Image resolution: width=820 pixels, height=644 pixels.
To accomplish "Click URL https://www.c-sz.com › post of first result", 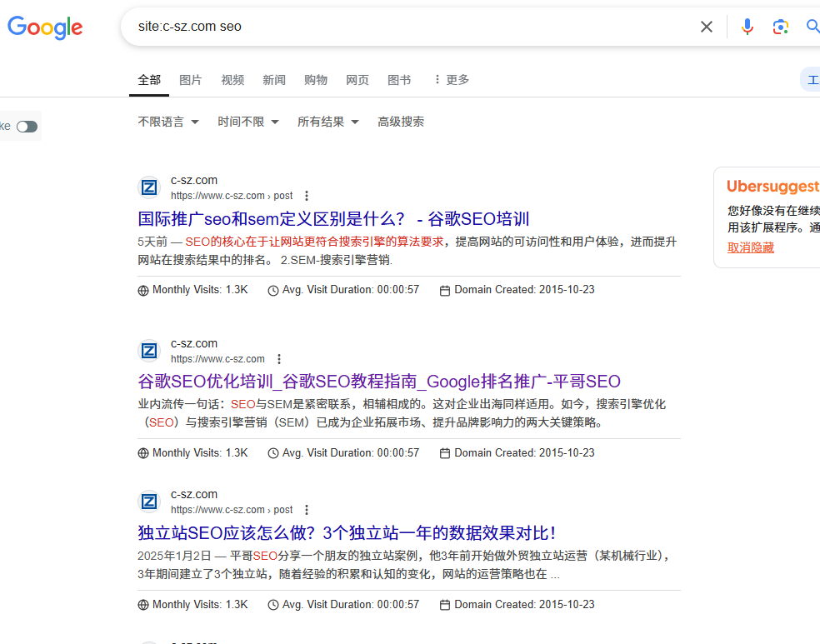I will pyautogui.click(x=232, y=196).
